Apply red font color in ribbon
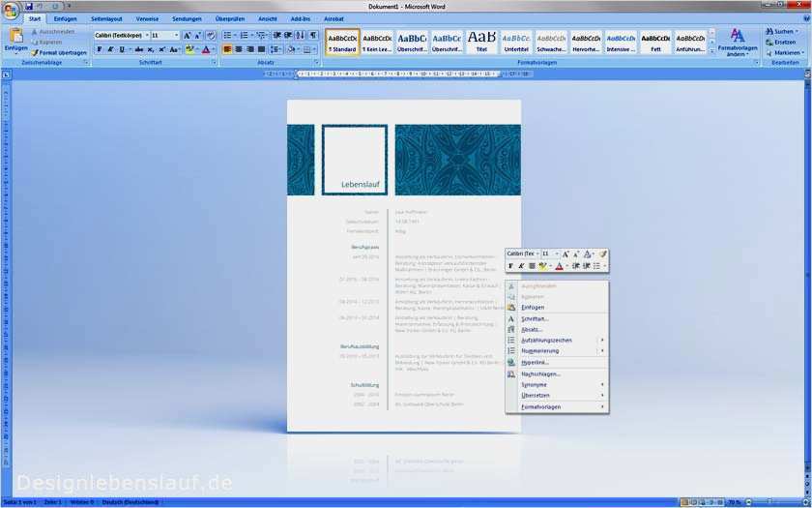 pyautogui.click(x=206, y=49)
